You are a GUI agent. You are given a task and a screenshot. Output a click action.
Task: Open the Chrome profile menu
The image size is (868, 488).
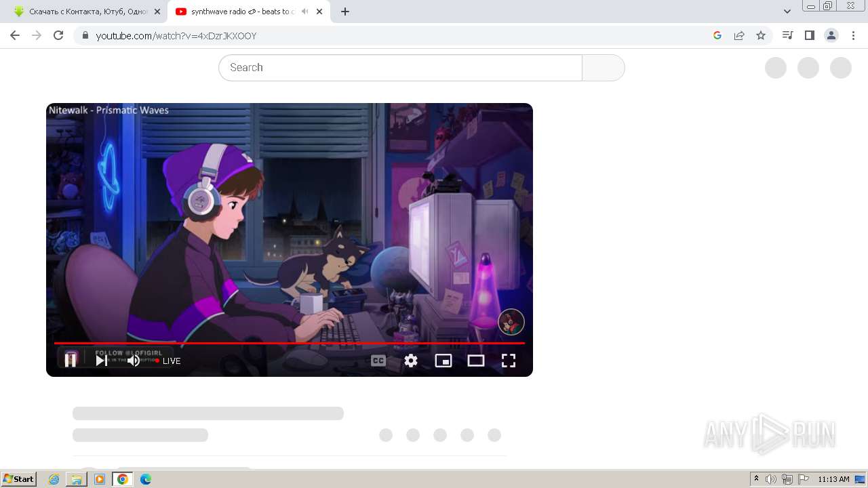[831, 35]
